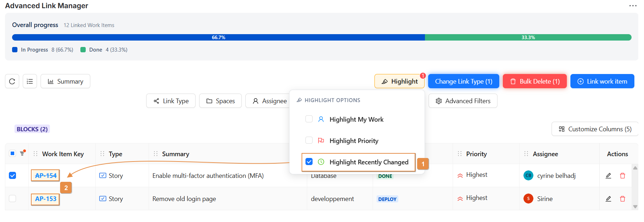
Task: Click the edit pencil icon for AP-154
Action: [x=608, y=176]
